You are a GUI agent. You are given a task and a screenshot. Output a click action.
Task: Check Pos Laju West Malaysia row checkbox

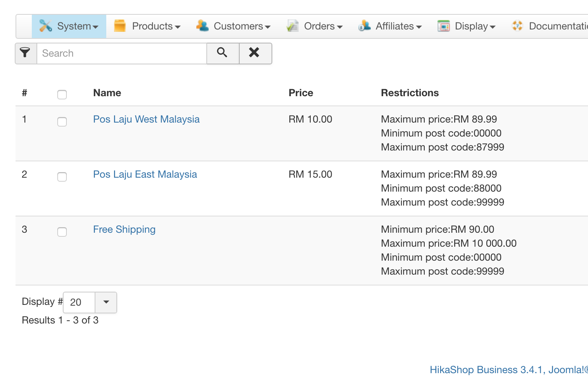coord(62,121)
